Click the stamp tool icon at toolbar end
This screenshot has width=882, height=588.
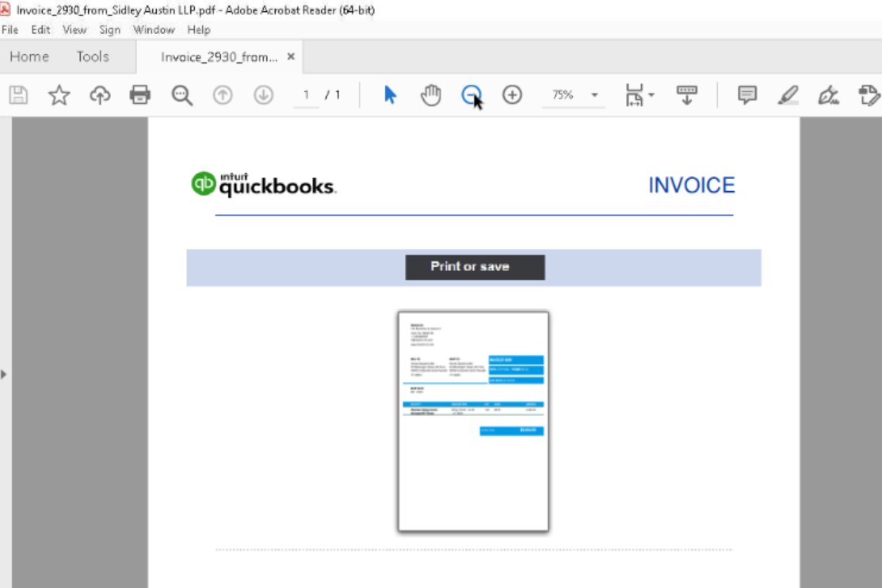(x=869, y=94)
